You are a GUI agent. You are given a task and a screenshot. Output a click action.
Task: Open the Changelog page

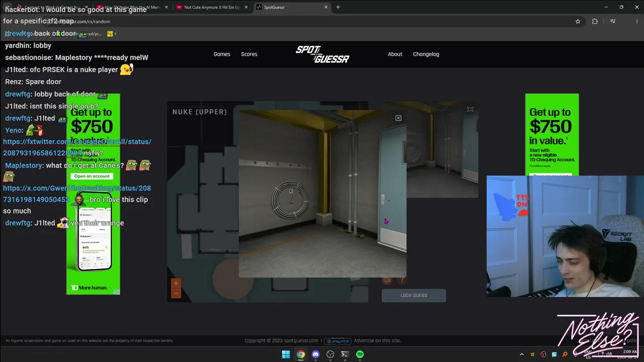[x=426, y=54]
